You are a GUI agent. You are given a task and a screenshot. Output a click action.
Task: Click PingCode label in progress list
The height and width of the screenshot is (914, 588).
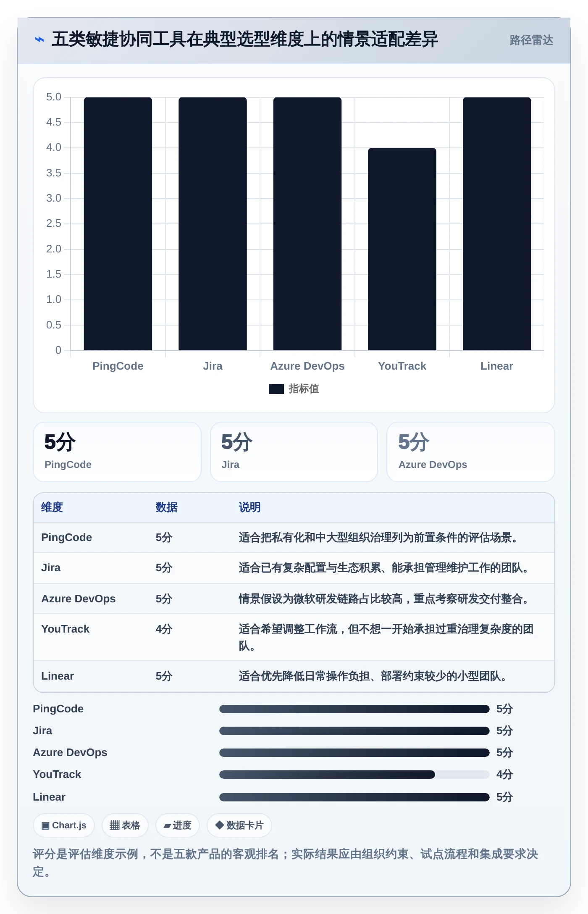click(58, 709)
